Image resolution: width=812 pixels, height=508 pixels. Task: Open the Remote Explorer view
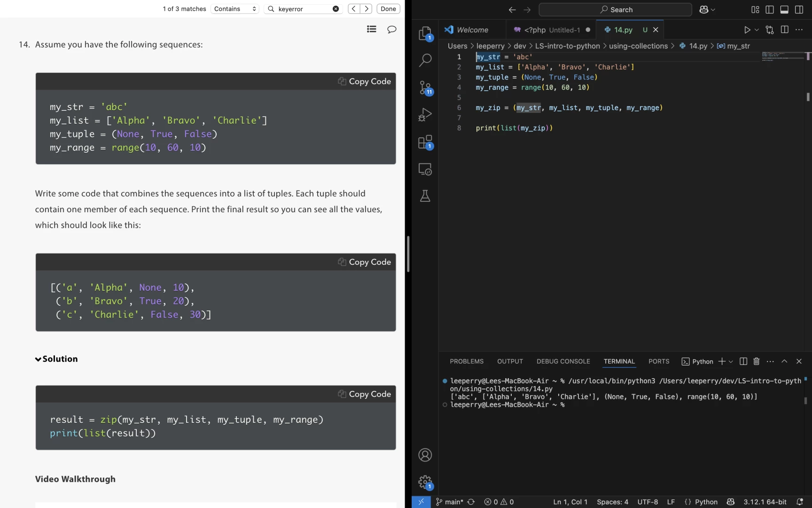(425, 169)
